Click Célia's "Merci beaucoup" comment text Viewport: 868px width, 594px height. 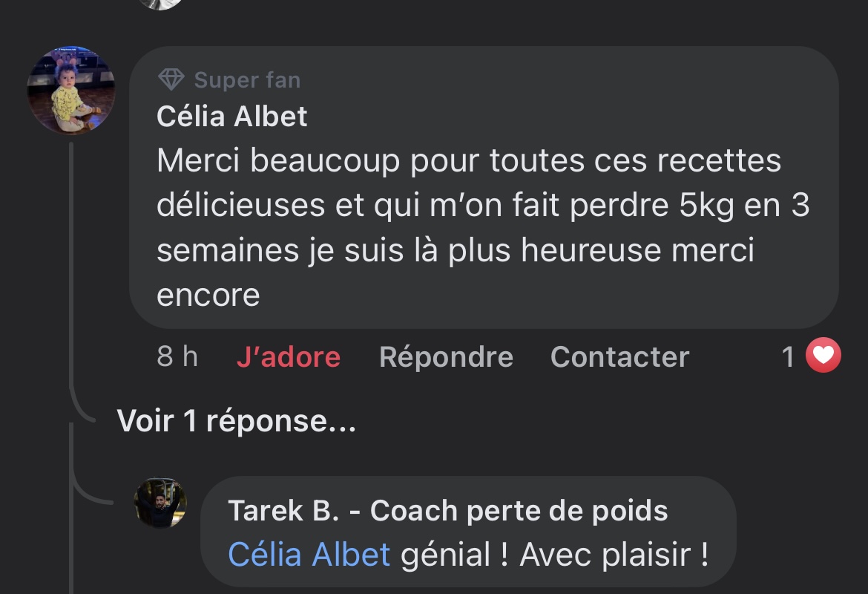[x=467, y=206]
